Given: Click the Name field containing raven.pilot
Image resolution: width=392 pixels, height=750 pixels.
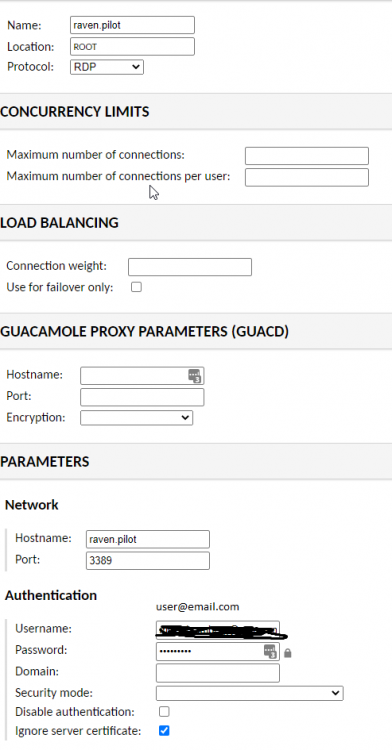Looking at the screenshot, I should point(132,25).
